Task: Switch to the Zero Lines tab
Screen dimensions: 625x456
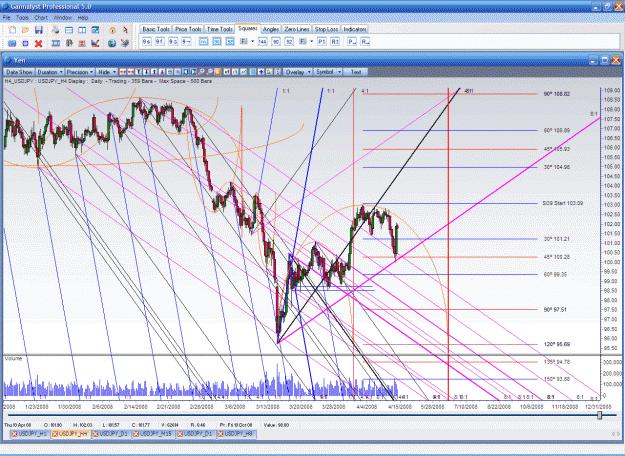Action: coord(297,29)
